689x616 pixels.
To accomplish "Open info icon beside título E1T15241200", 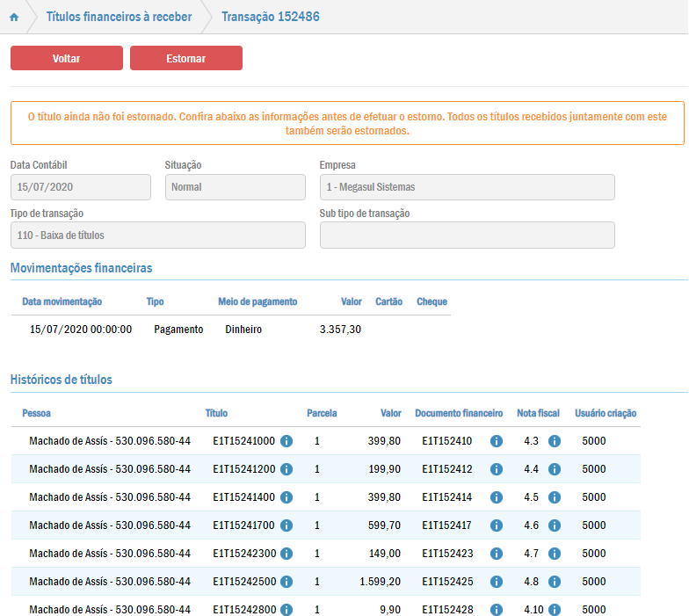I will click(286, 469).
